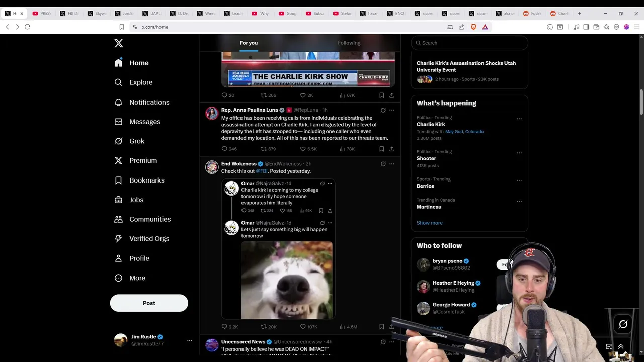The width and height of the screenshot is (644, 362).
Task: Switch to the Following tab
Action: click(x=349, y=43)
